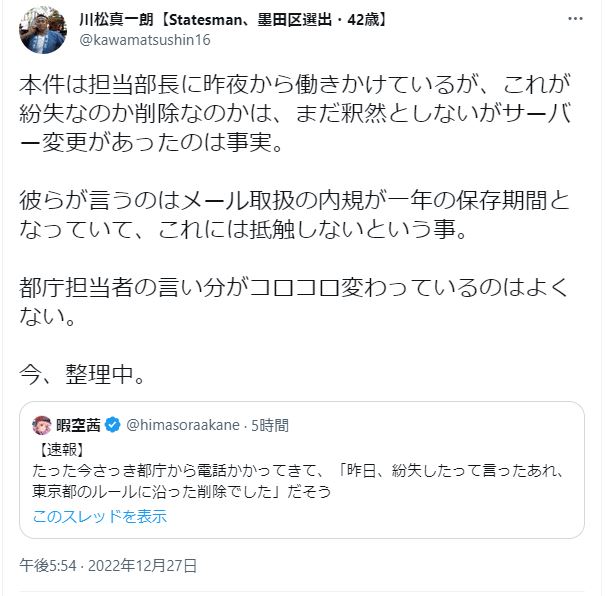Click the 【速報】 label in quoted tweet
The height and width of the screenshot is (596, 605).
tap(64, 448)
